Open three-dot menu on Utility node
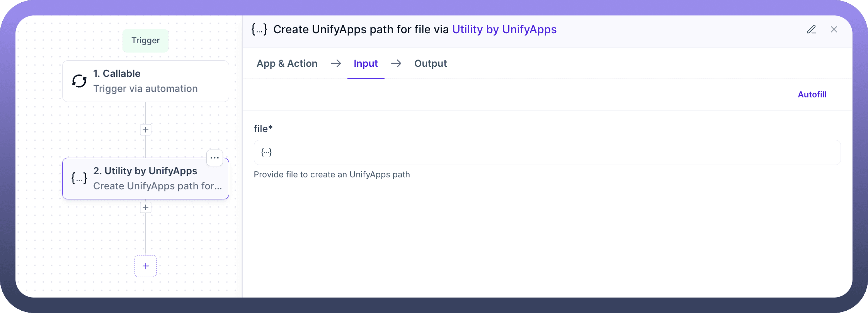This screenshot has width=868, height=313. coord(214,158)
